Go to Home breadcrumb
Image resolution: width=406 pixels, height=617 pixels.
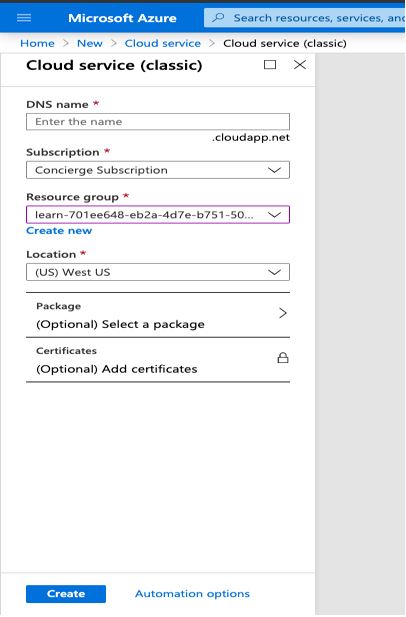click(x=37, y=43)
